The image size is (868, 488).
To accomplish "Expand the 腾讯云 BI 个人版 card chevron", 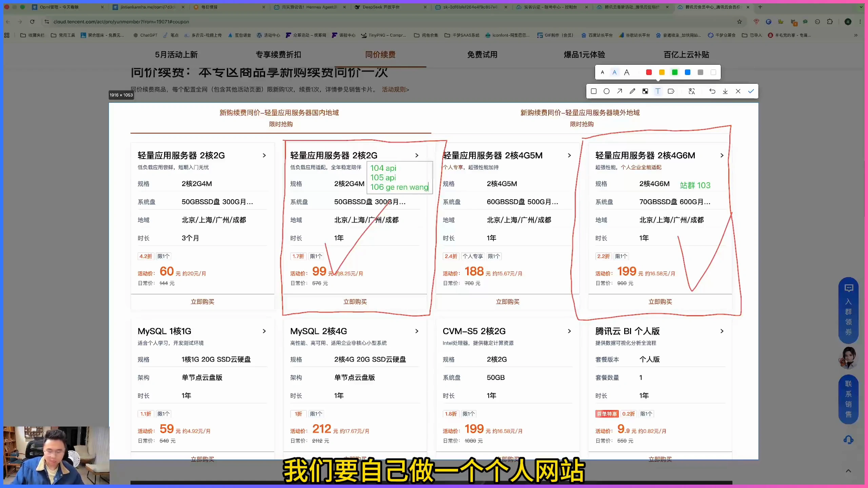I will pyautogui.click(x=722, y=331).
